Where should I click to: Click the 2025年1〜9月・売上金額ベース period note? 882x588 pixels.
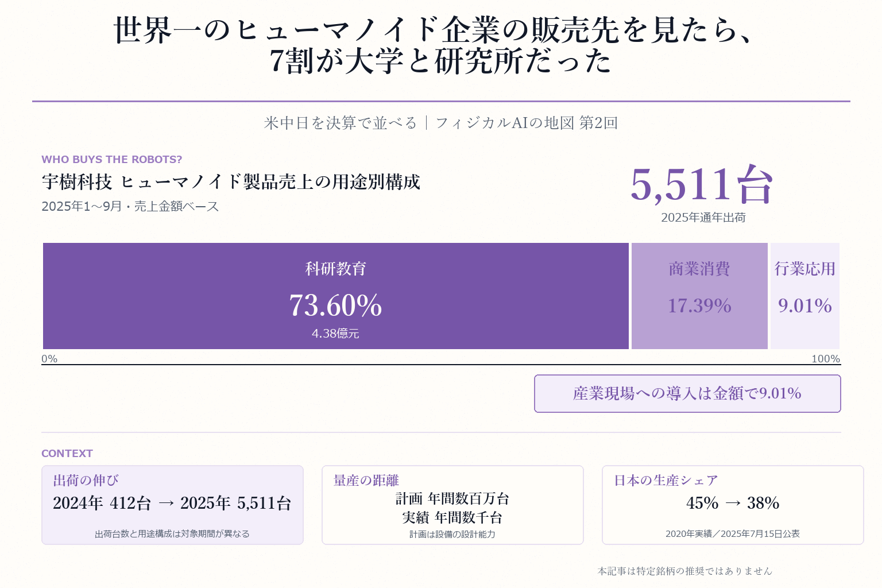pos(130,207)
